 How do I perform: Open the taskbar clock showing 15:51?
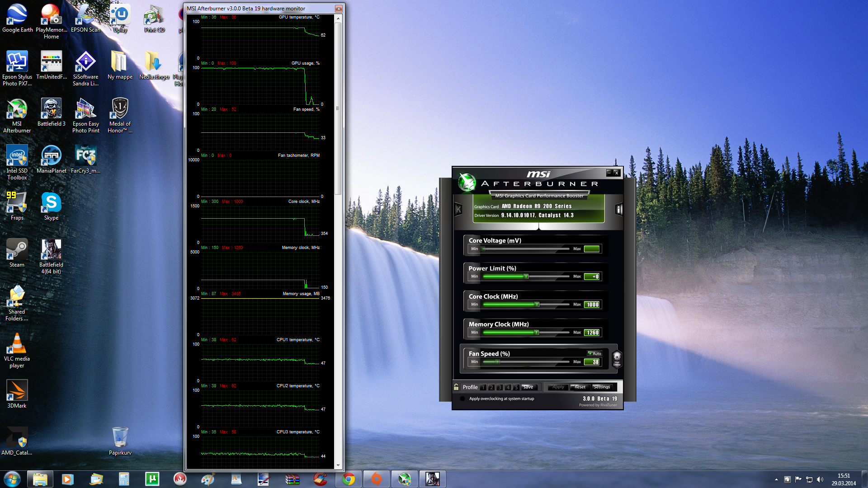coord(844,479)
